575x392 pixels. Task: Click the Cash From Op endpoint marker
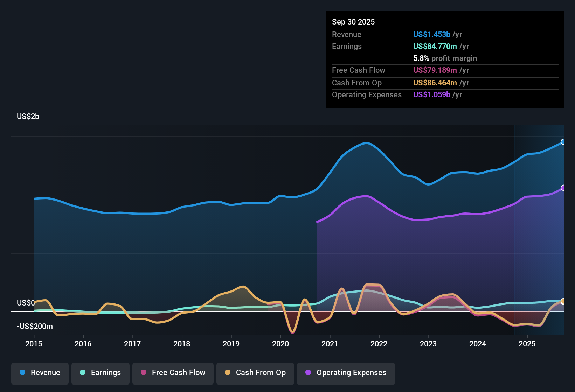click(563, 301)
